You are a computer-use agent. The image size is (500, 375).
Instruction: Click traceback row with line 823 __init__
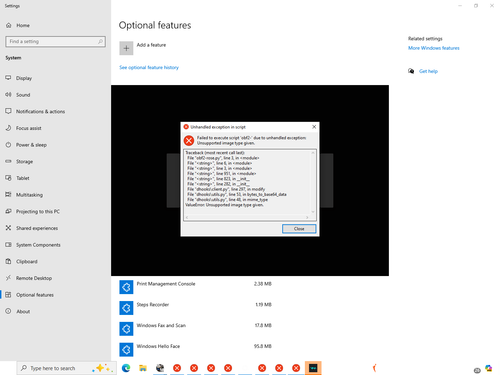tap(218, 179)
